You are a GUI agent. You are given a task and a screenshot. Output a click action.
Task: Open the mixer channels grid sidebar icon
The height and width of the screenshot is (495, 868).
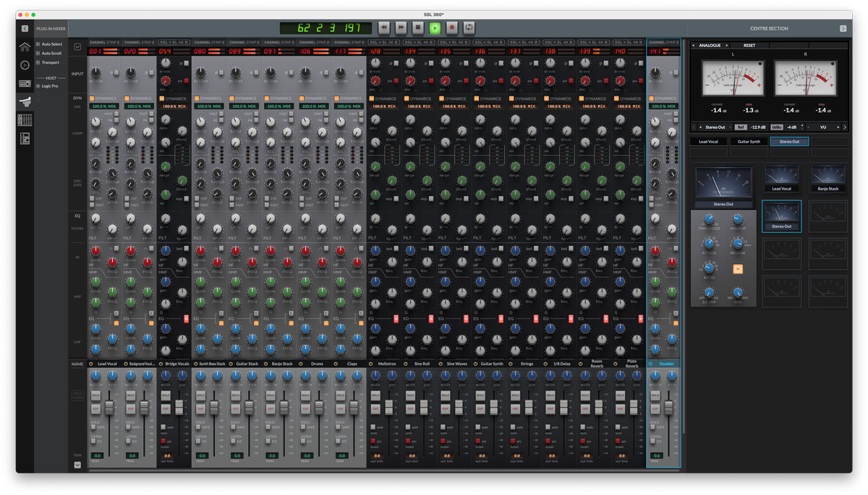coord(25,119)
